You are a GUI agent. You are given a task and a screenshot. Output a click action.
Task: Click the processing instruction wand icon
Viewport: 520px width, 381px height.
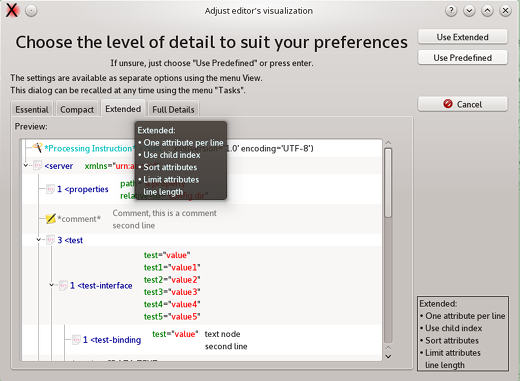tap(37, 148)
